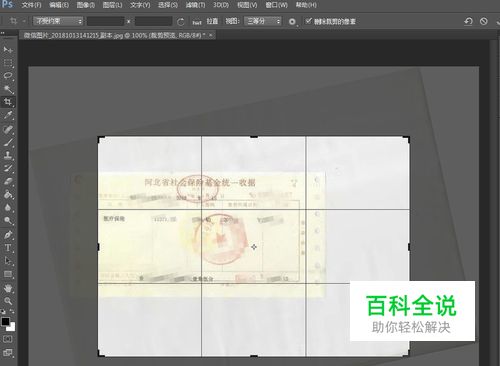Select the Zoom tool
The width and height of the screenshot is (500, 366).
(x=8, y=301)
